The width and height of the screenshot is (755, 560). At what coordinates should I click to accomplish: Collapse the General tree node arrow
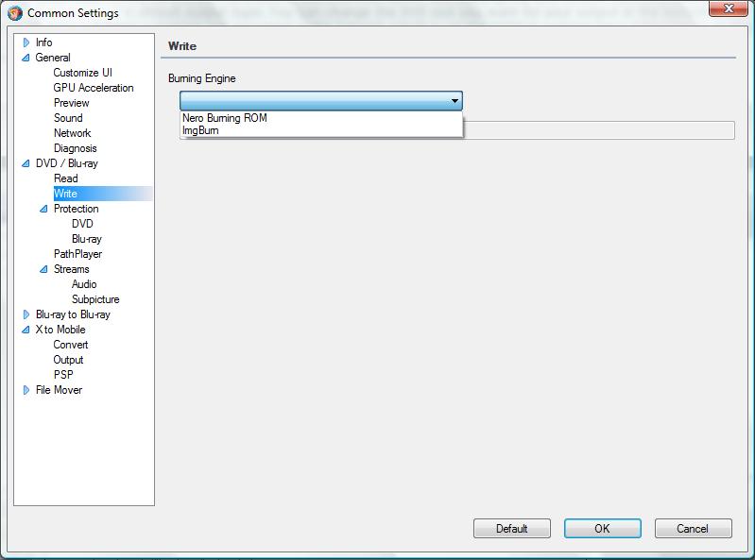point(26,58)
